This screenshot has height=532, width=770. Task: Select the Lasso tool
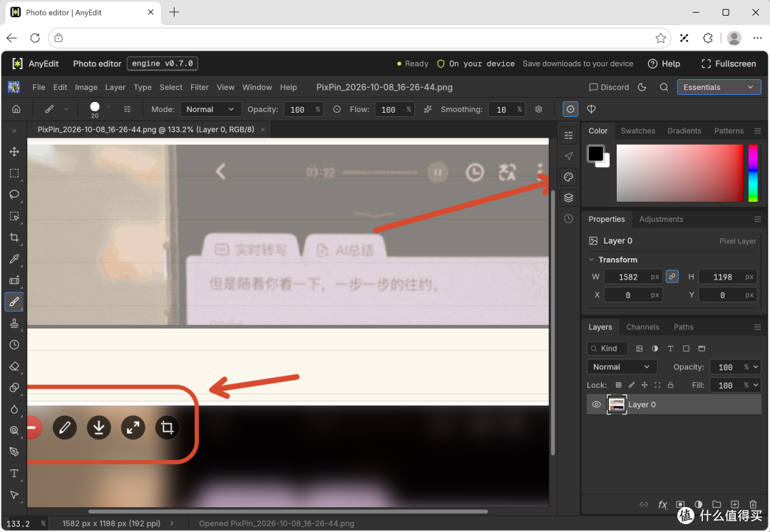14,195
